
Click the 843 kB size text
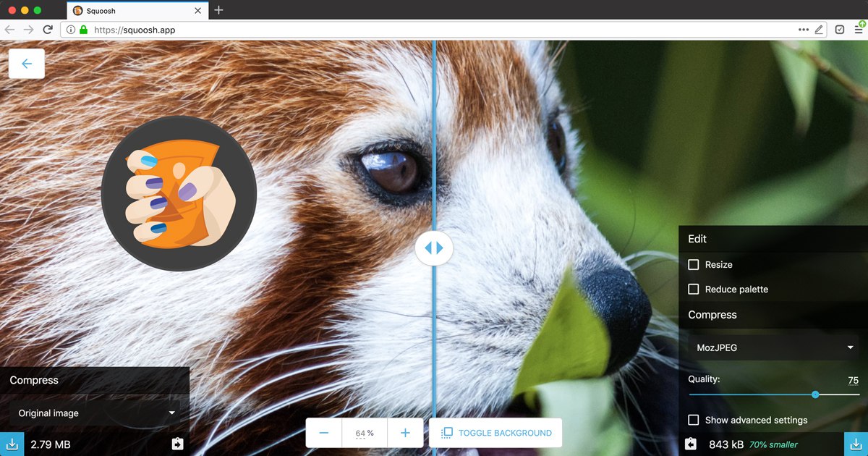click(726, 444)
